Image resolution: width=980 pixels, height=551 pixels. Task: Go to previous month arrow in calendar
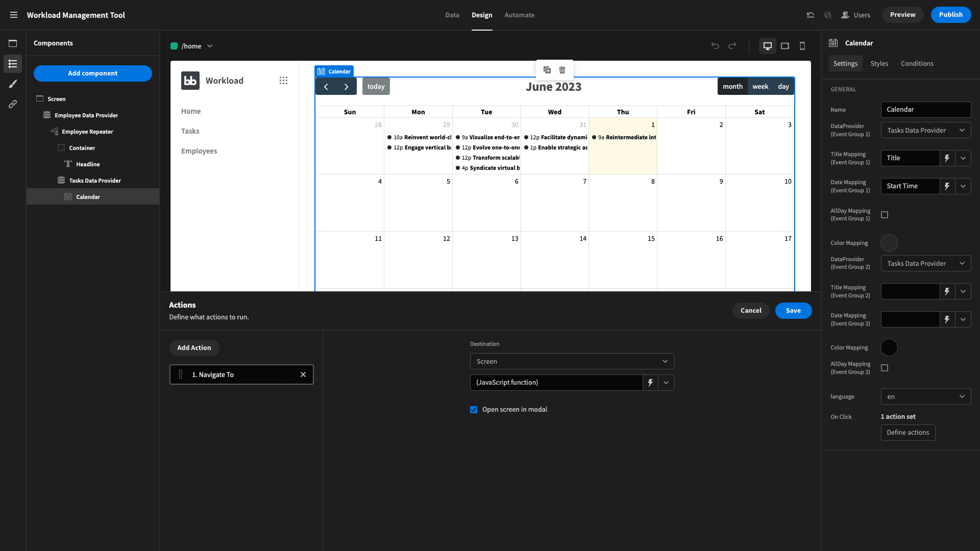point(326,87)
